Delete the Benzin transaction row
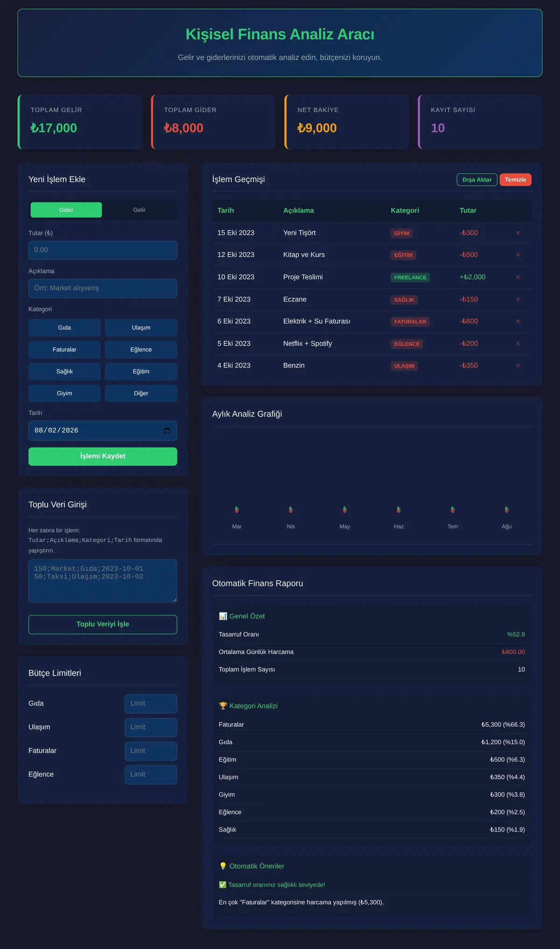 tap(518, 366)
